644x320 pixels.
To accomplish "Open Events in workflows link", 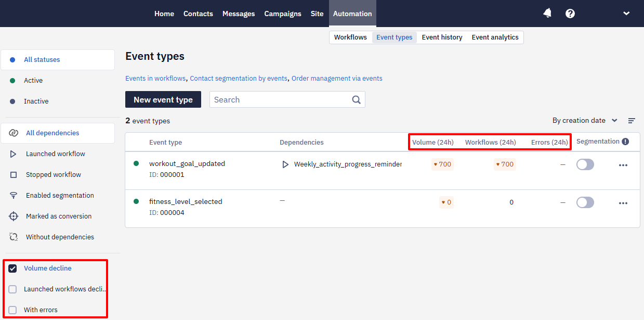I will point(155,79).
